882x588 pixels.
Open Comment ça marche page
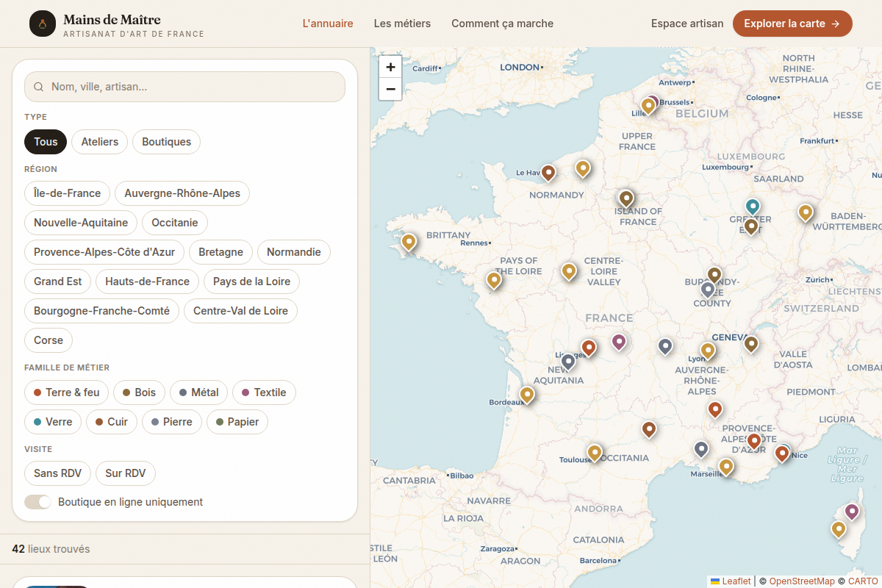[502, 24]
